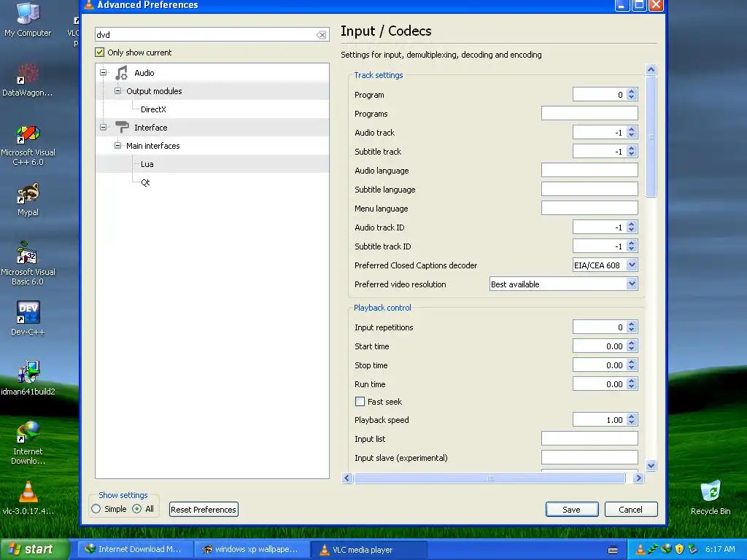Click the keyboard icon in the taskbar
747x560 pixels.
[613, 550]
